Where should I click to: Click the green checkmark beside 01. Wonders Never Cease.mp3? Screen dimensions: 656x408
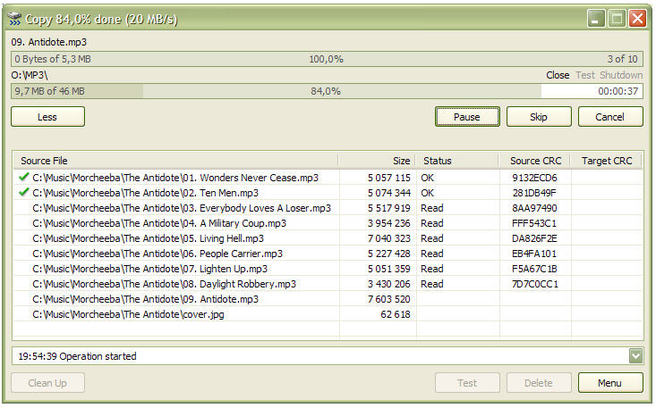[23, 178]
